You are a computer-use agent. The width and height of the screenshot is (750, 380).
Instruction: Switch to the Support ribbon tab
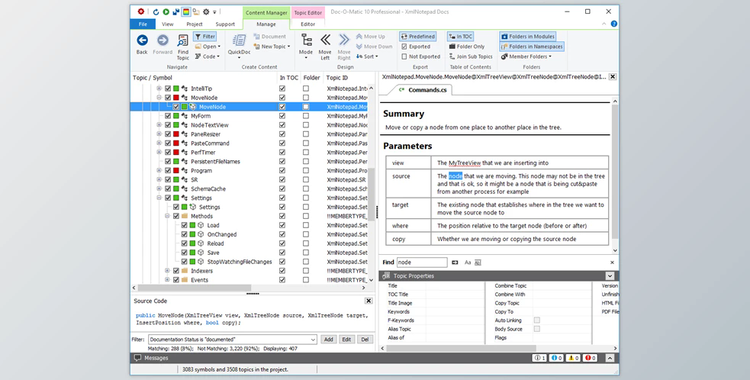click(225, 24)
